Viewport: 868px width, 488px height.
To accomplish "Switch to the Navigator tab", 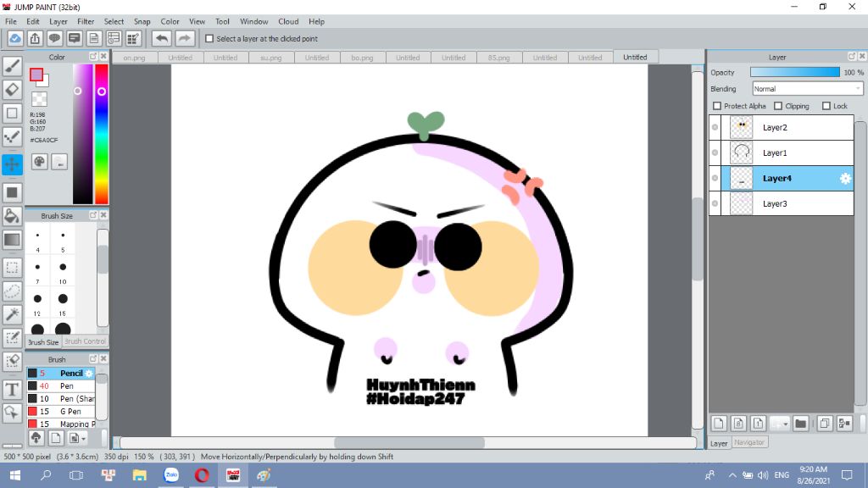I will (749, 442).
